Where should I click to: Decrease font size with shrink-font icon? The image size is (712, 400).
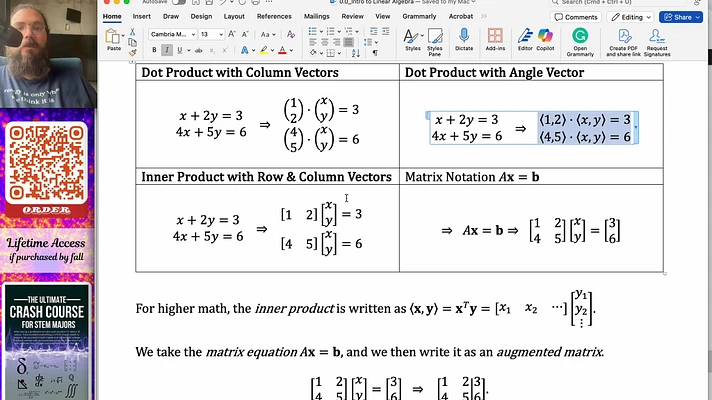(245, 35)
